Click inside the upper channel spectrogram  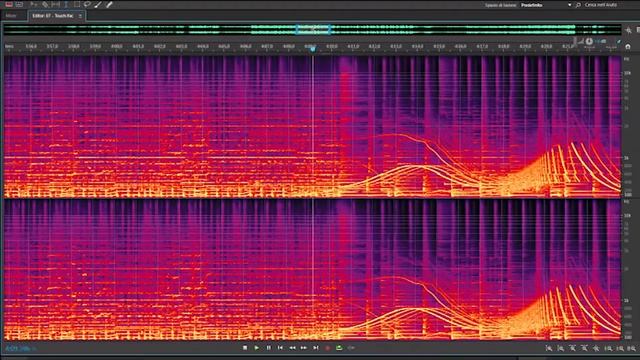point(312,127)
